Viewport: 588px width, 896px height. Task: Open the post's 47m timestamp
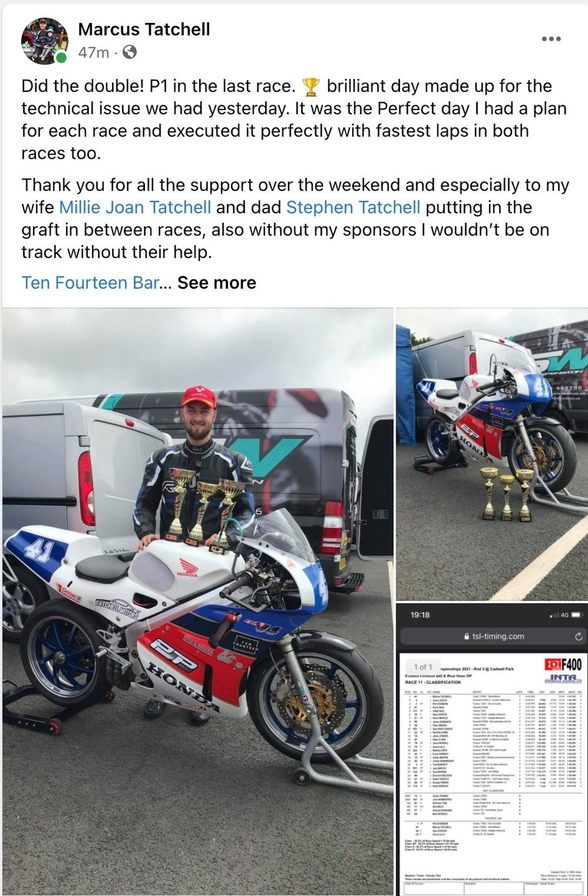pos(93,53)
